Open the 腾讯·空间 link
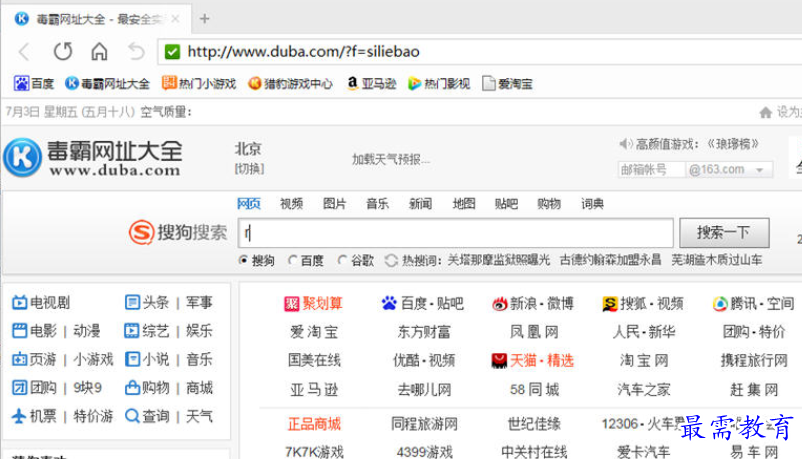Screen dimensions: 802x459 click(x=753, y=303)
